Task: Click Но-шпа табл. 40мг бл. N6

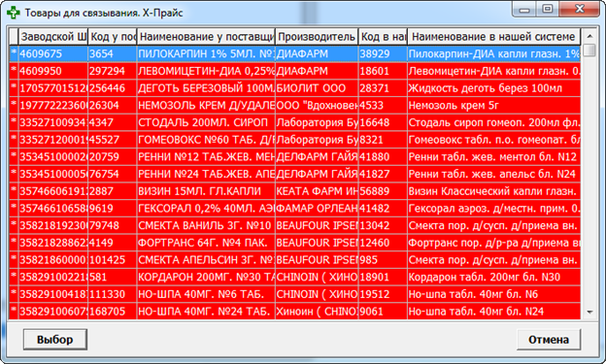Action: [494, 294]
